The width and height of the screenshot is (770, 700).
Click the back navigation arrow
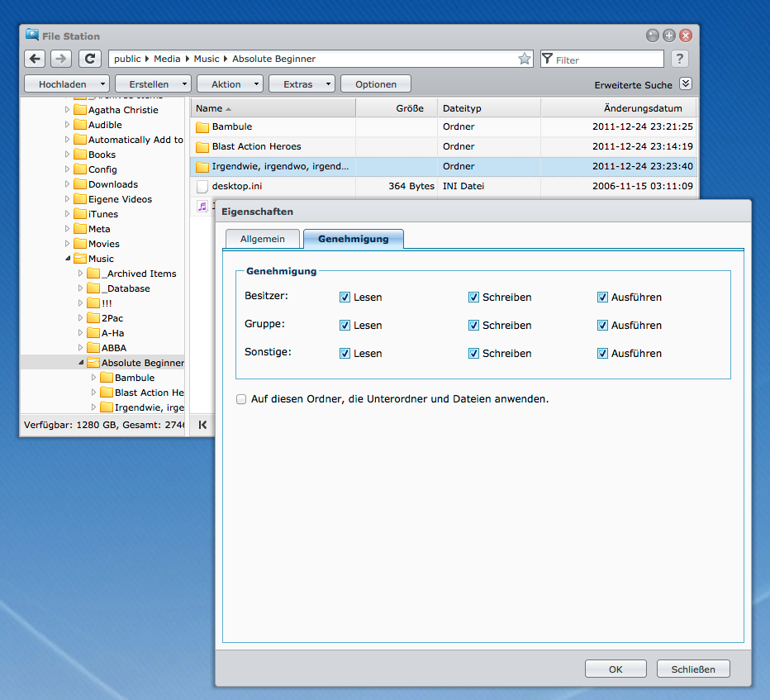[35, 59]
